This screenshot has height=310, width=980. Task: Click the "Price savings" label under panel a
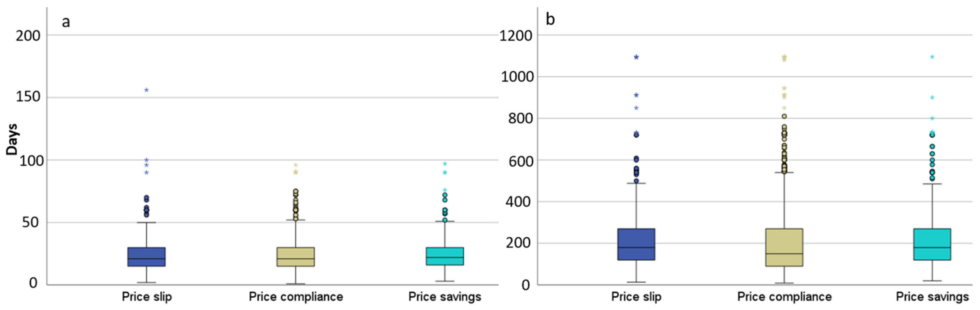[444, 297]
